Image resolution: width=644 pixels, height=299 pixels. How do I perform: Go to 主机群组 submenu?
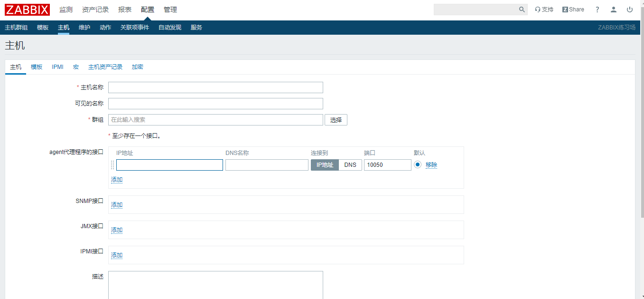(16, 28)
